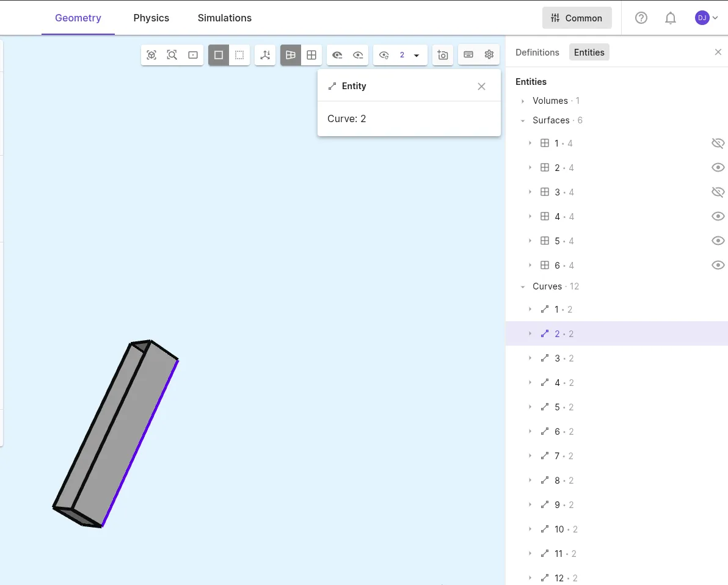Viewport: 728px width, 585px height.
Task: Click the Curve 5 line icon
Action: pyautogui.click(x=545, y=407)
